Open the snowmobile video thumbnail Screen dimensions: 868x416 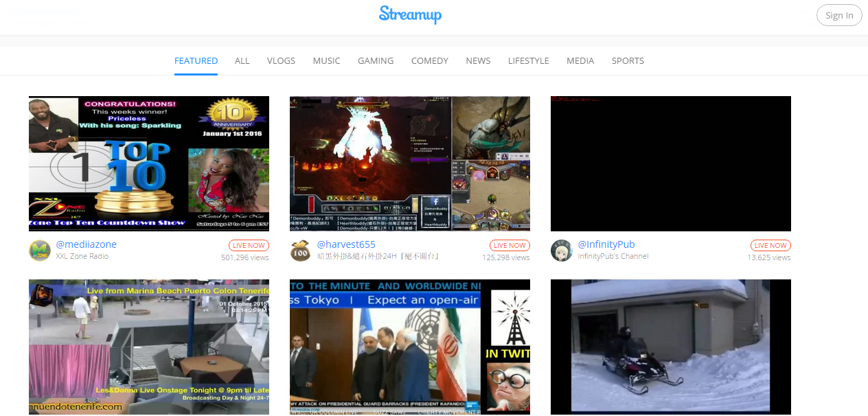click(671, 347)
